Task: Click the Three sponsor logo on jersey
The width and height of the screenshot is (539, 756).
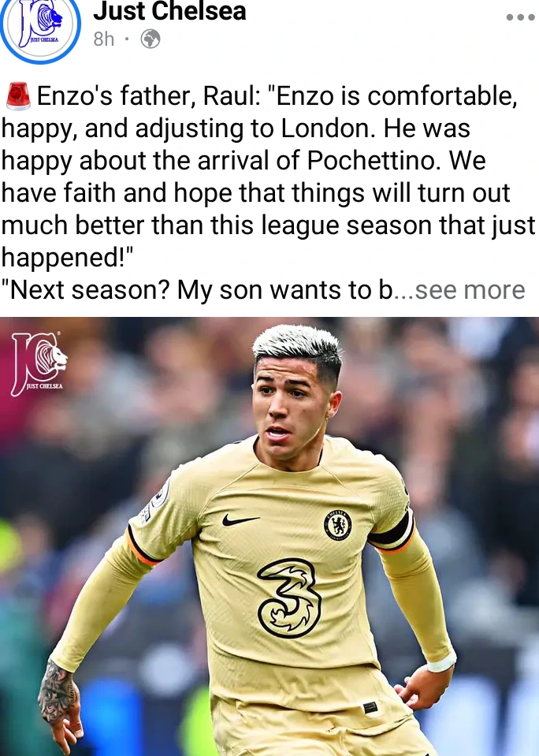Action: pyautogui.click(x=289, y=598)
